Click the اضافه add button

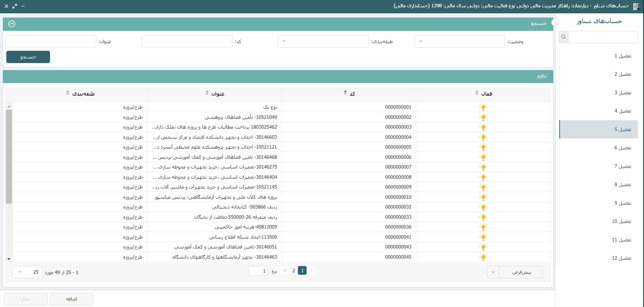[71, 299]
